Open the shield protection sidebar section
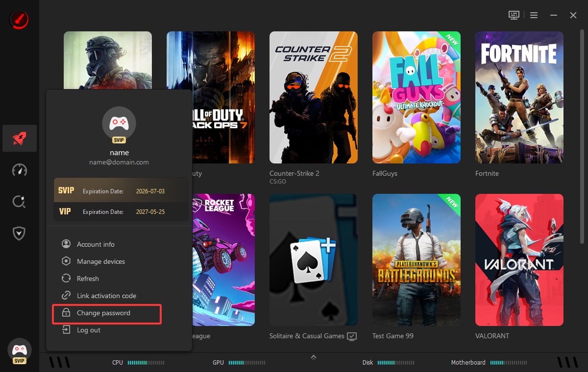Screen dimensions: 588x372 tap(19, 233)
